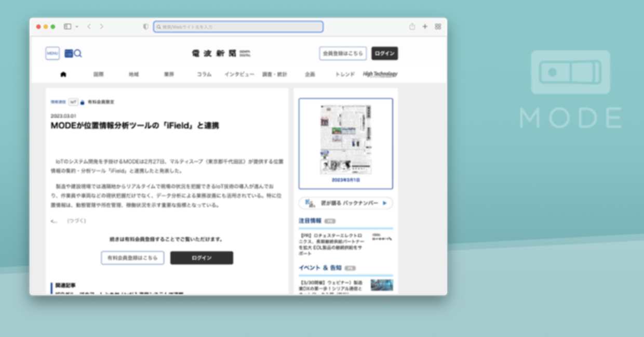Viewport: 644px width, 337px height.
Task: Expand the sidebar dropdown chevron
Action: [77, 27]
